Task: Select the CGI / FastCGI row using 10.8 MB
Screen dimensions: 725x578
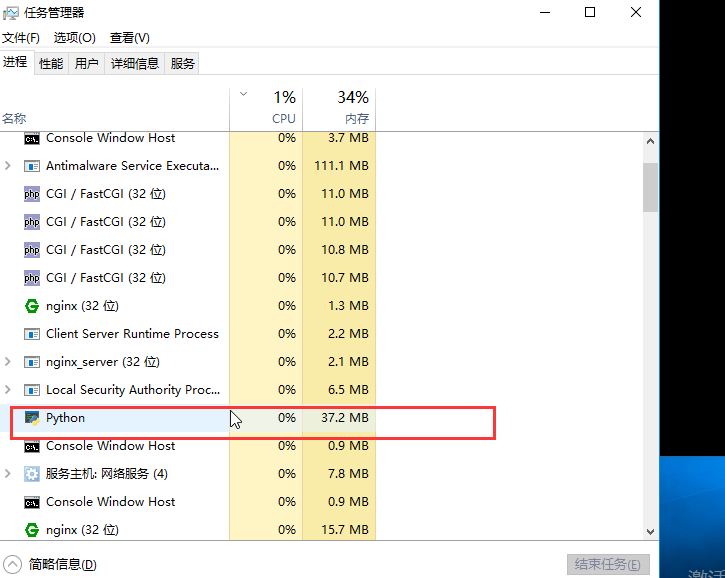Action: (x=188, y=250)
